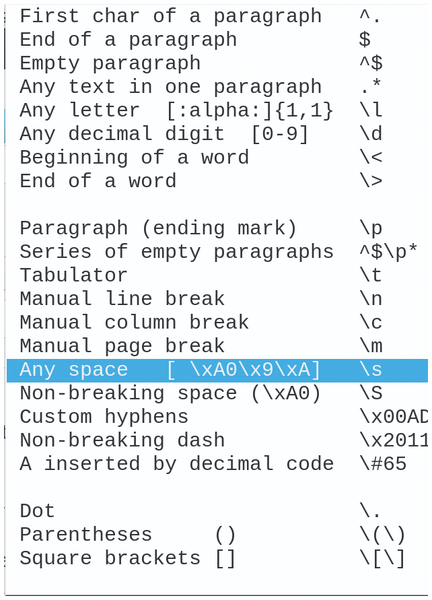This screenshot has height=600, width=432.
Task: Select 'Square brackets []' entry
Action: [217, 559]
